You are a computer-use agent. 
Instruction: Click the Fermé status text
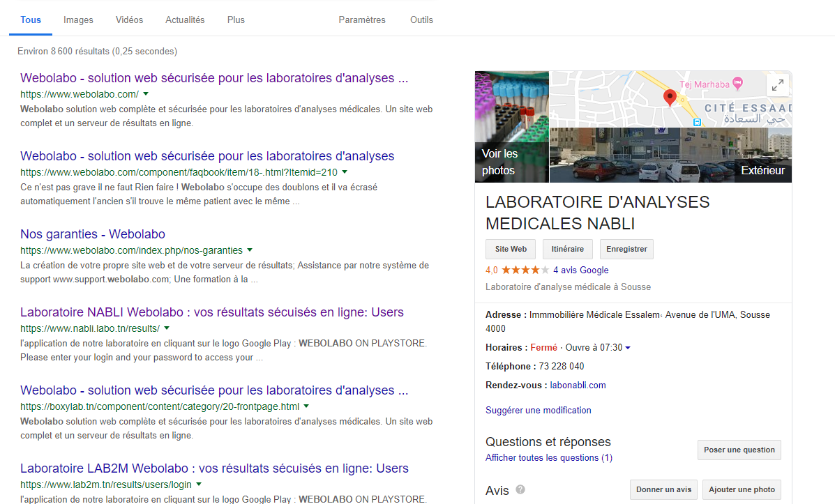pyautogui.click(x=543, y=348)
